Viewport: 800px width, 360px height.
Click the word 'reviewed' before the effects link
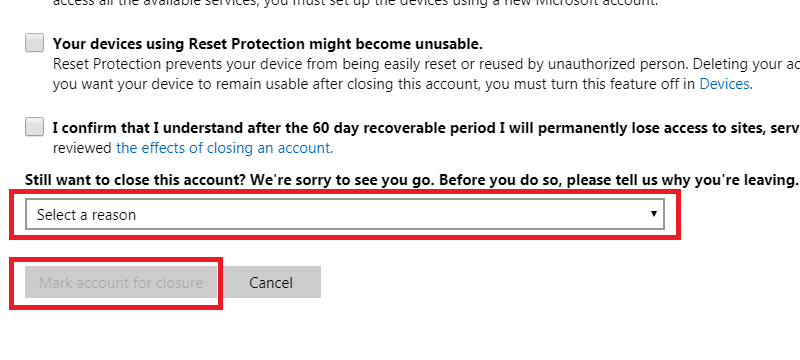click(x=82, y=148)
